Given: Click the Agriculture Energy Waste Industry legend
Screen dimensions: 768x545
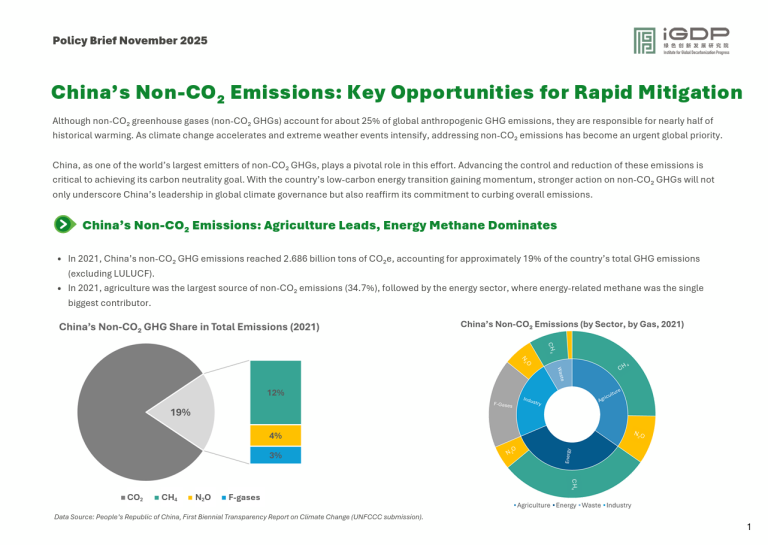Looking at the screenshot, I should (572, 505).
